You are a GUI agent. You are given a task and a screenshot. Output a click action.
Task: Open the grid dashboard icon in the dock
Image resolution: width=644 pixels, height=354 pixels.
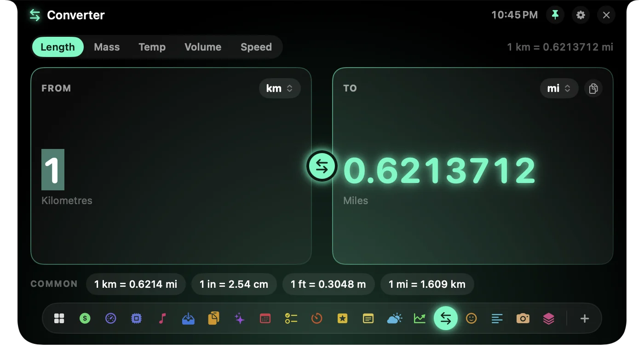tap(59, 318)
